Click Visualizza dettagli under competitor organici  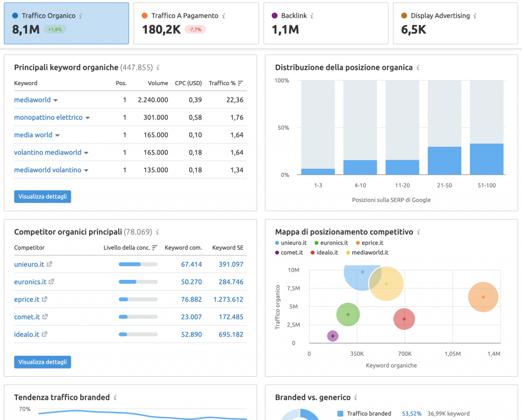tap(43, 362)
